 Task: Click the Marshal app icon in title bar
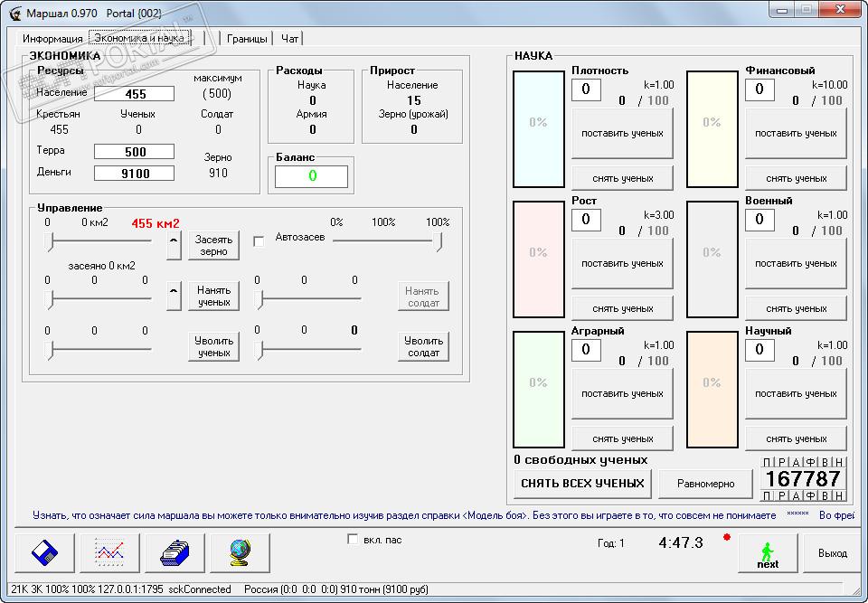pos(14,12)
